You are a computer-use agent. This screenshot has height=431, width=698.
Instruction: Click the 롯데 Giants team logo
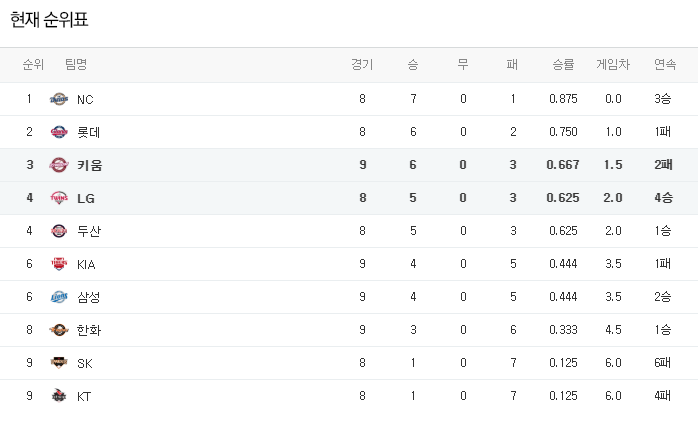click(59, 132)
